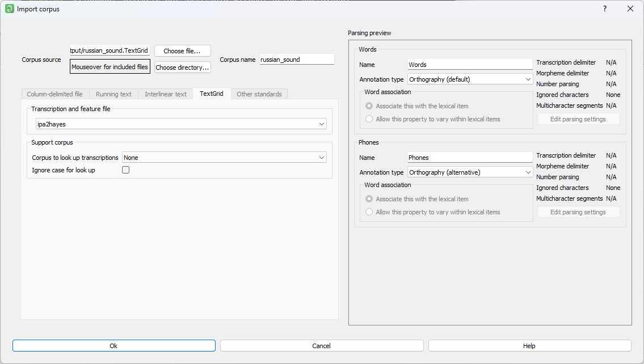Confirm import with the Ok button

[114, 345]
